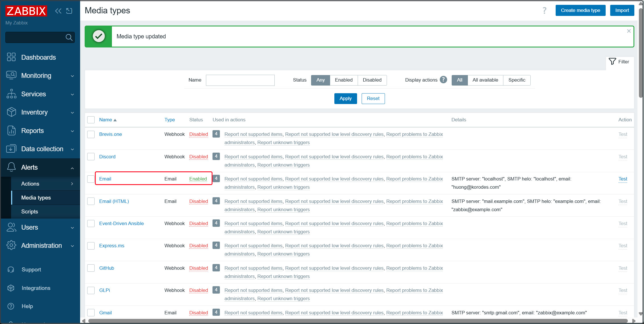Open the Scripts submenu item

30,211
